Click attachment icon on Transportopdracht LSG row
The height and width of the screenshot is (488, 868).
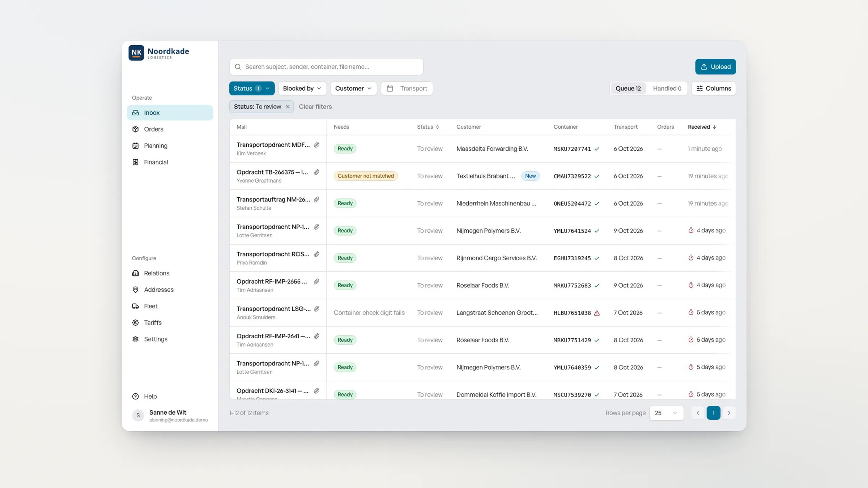coord(316,309)
